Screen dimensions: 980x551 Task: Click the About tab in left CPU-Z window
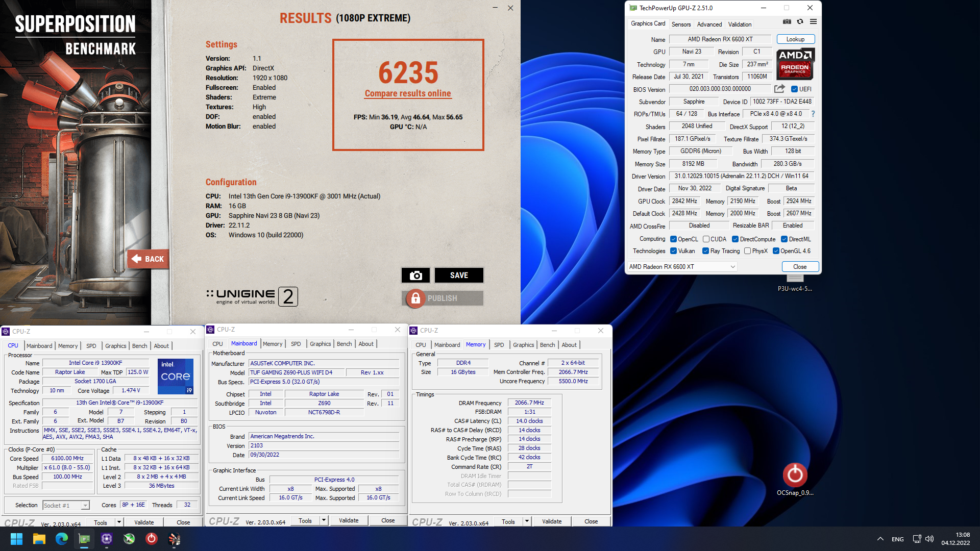pos(161,346)
